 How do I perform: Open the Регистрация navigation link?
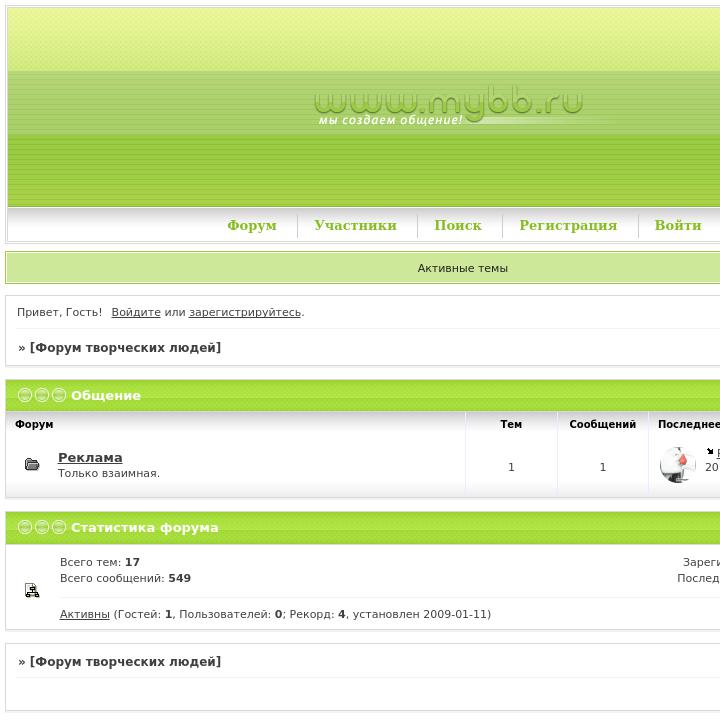click(x=568, y=225)
